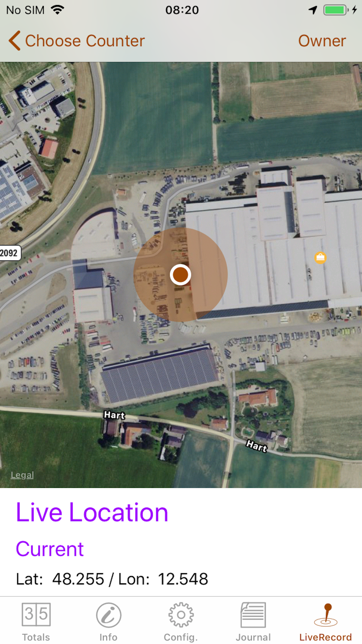Tap the Live Location heading

(x=92, y=512)
